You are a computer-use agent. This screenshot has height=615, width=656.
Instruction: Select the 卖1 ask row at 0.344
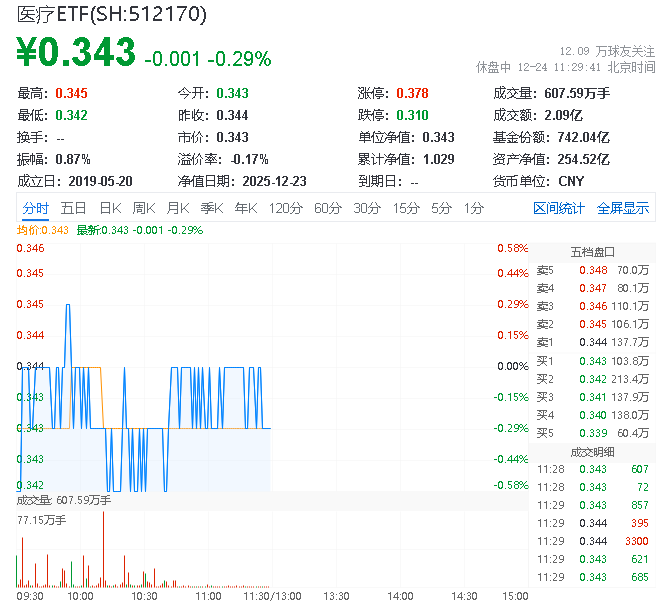pyautogui.click(x=592, y=342)
